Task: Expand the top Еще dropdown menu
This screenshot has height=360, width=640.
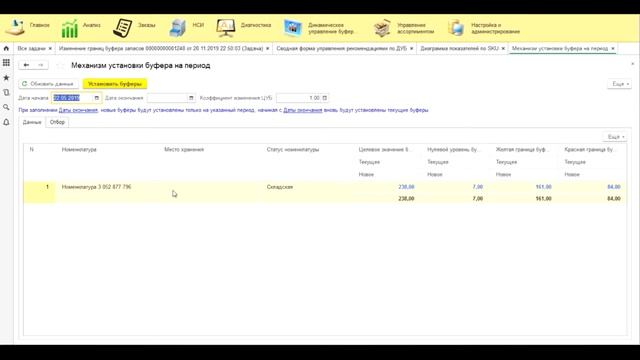Action: coord(620,84)
